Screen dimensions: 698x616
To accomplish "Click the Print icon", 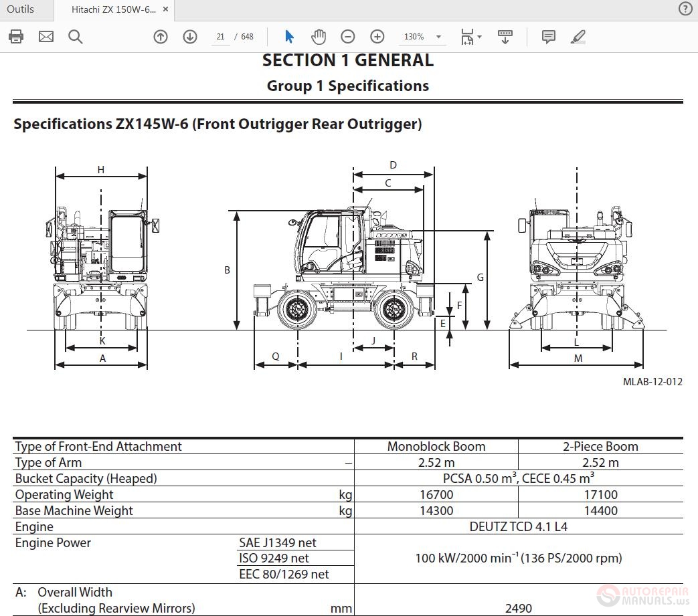I will (x=16, y=37).
